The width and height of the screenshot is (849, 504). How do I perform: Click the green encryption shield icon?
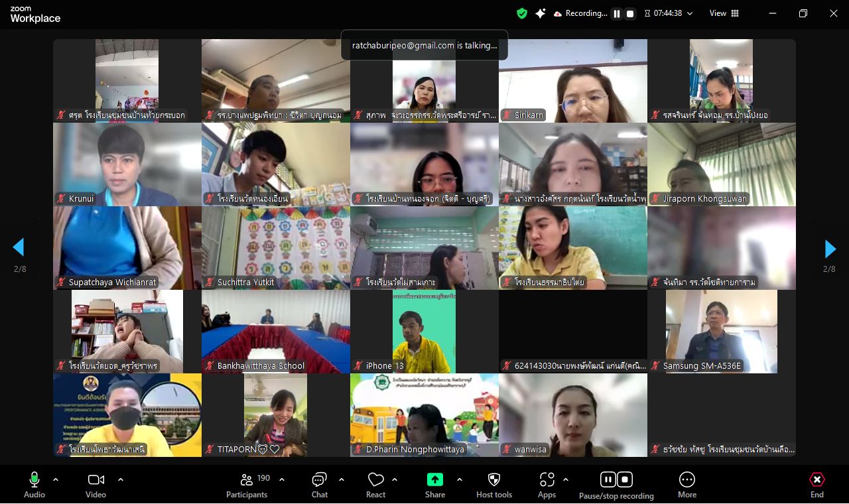click(522, 13)
